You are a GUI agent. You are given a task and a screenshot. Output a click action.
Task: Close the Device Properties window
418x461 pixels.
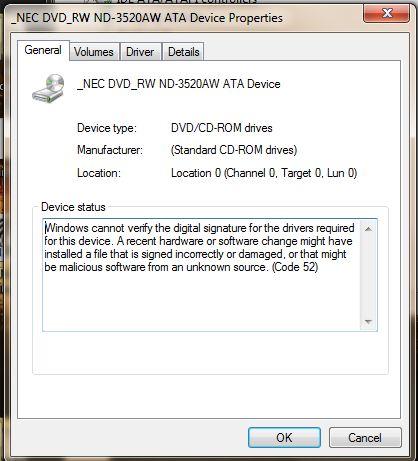tap(387, 14)
